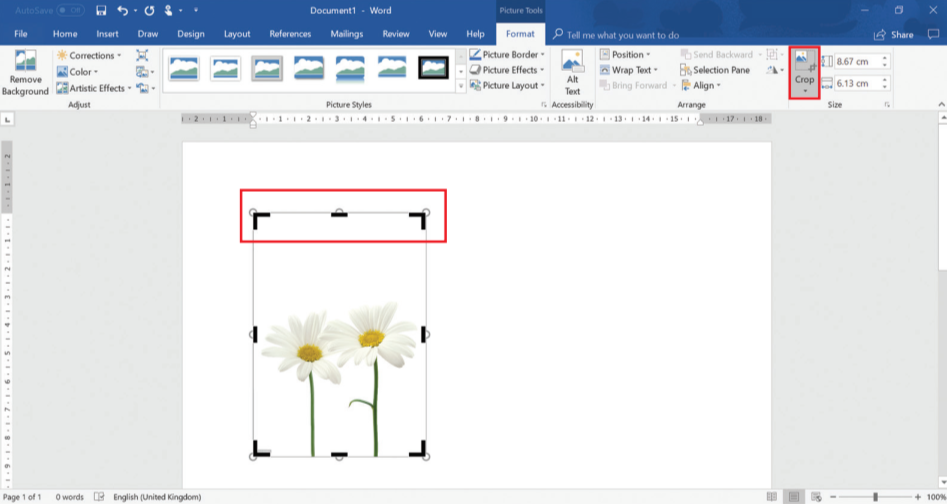Viewport: 947px width, 504px height.
Task: Open the Picture Border dropdown
Action: (x=510, y=55)
